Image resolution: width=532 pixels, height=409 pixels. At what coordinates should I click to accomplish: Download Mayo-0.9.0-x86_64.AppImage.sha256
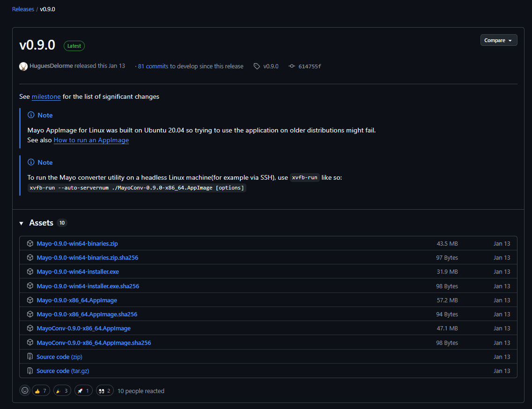click(x=87, y=314)
